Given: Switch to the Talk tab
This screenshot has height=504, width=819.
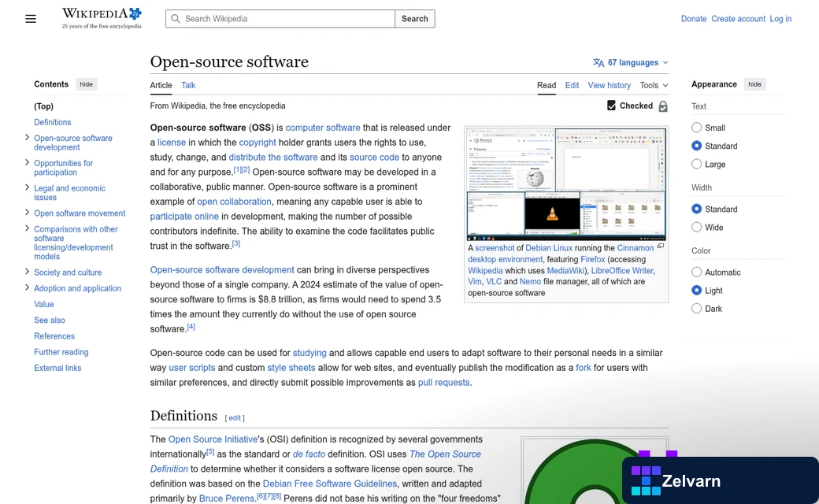Looking at the screenshot, I should pos(188,85).
